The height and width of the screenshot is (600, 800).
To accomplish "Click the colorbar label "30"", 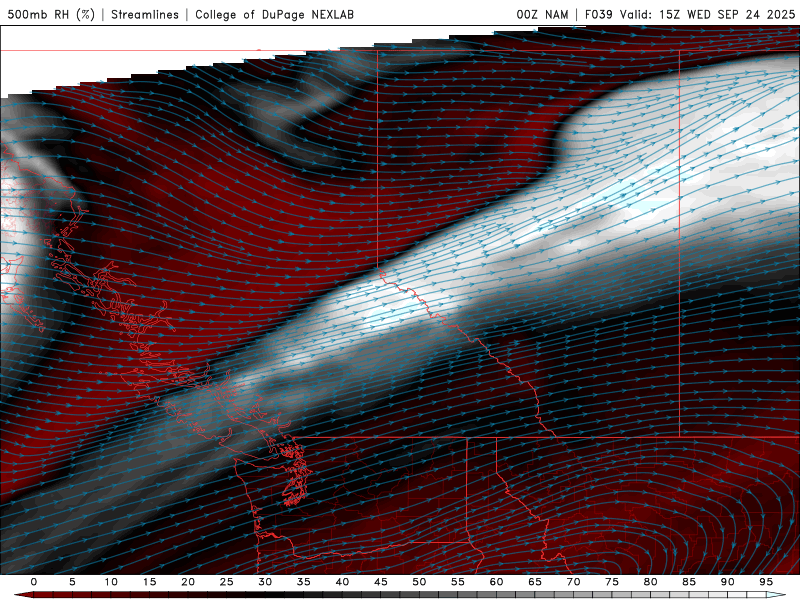I will coord(265,582).
